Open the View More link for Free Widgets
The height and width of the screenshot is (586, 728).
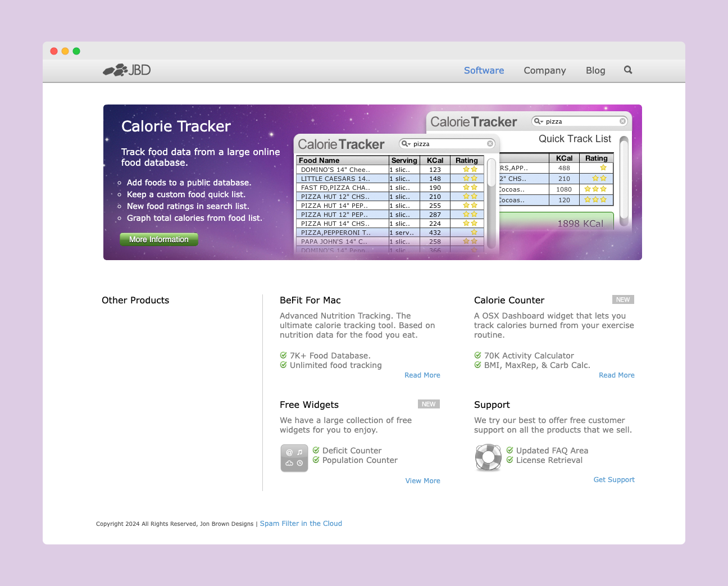(x=422, y=481)
